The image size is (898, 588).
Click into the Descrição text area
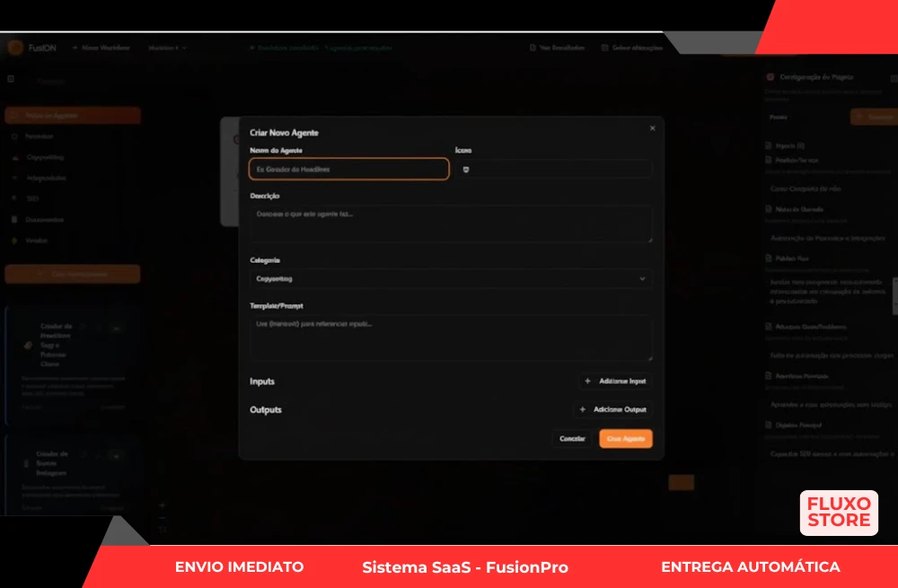click(x=449, y=224)
